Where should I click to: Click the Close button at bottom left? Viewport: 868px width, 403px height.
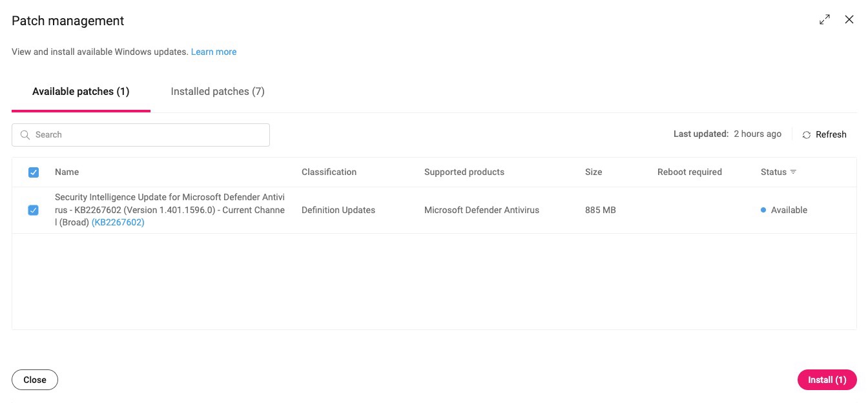pyautogui.click(x=35, y=380)
